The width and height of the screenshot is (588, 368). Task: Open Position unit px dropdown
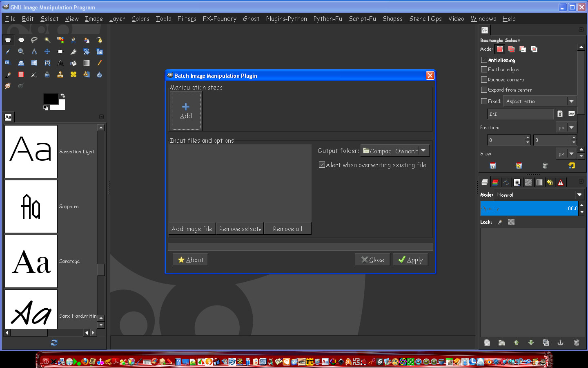coord(566,128)
